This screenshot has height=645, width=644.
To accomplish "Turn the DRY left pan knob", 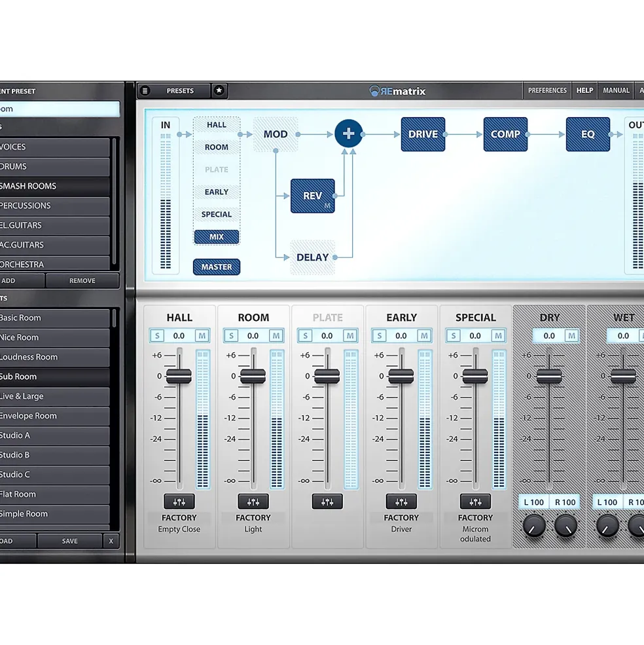I will pos(534,526).
